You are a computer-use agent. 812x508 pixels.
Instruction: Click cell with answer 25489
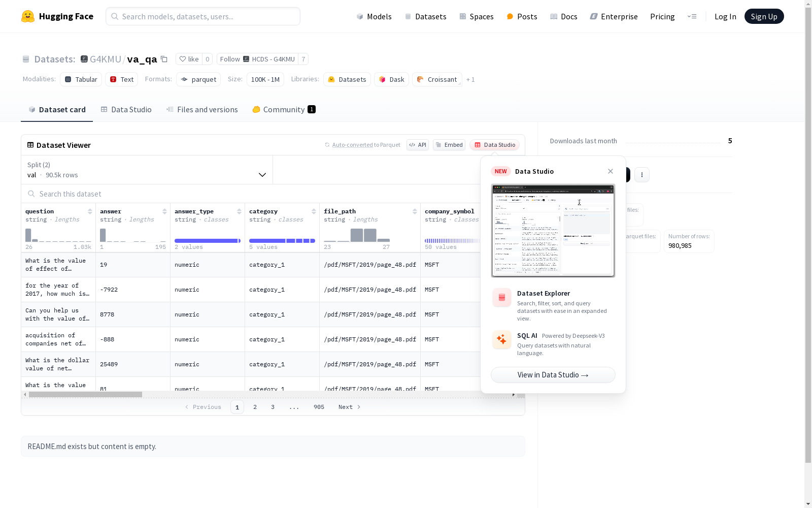[133, 364]
